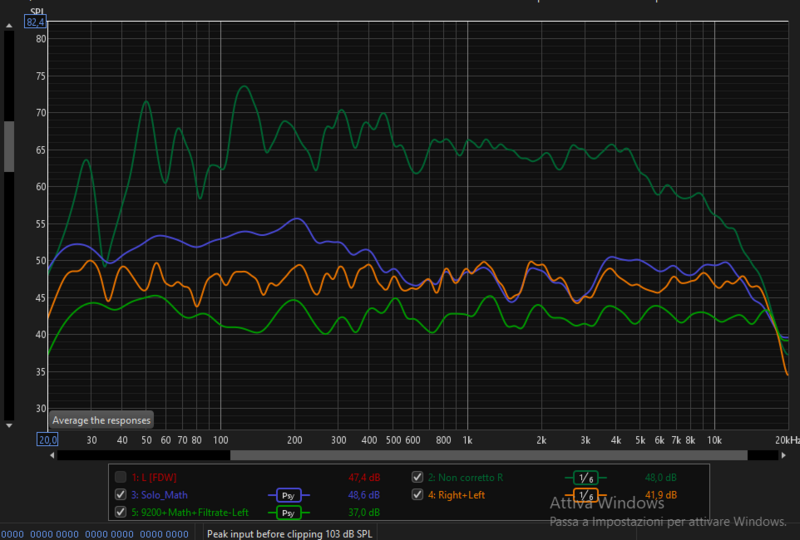Viewport: 800px width, 540px height.
Task: Click Average the responses
Action: [x=101, y=420]
